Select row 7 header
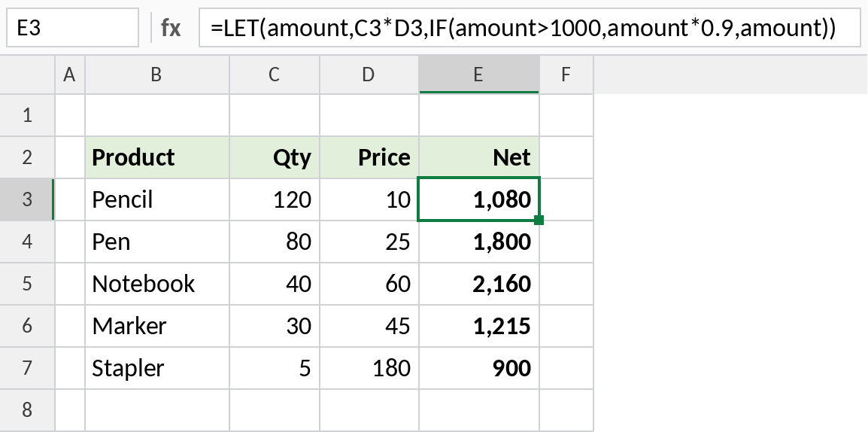This screenshot has height=432, width=868. 27,368
